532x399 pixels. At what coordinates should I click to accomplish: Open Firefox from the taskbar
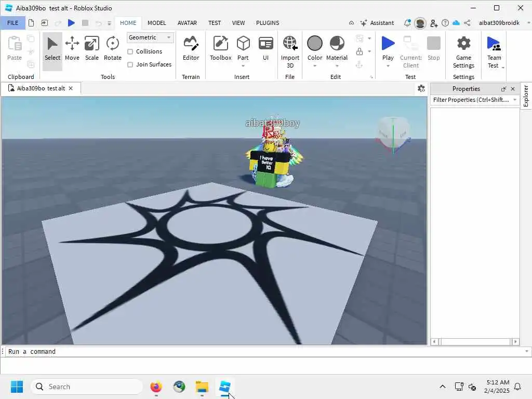click(x=156, y=387)
